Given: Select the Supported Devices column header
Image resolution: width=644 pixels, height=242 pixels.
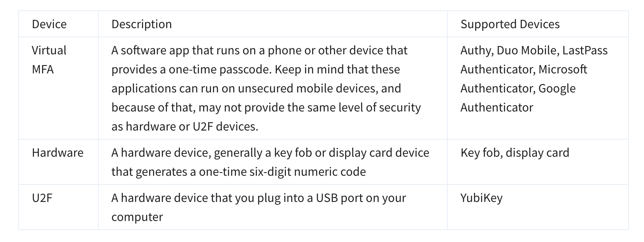Looking at the screenshot, I should 510,24.
